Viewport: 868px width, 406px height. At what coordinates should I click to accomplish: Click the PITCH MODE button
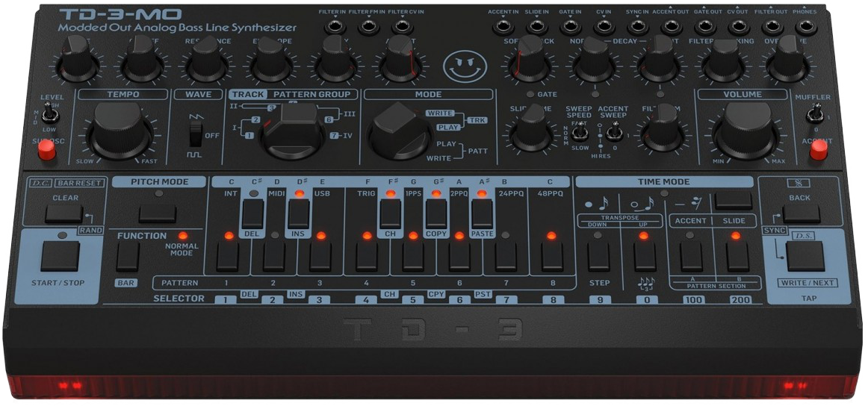157,214
